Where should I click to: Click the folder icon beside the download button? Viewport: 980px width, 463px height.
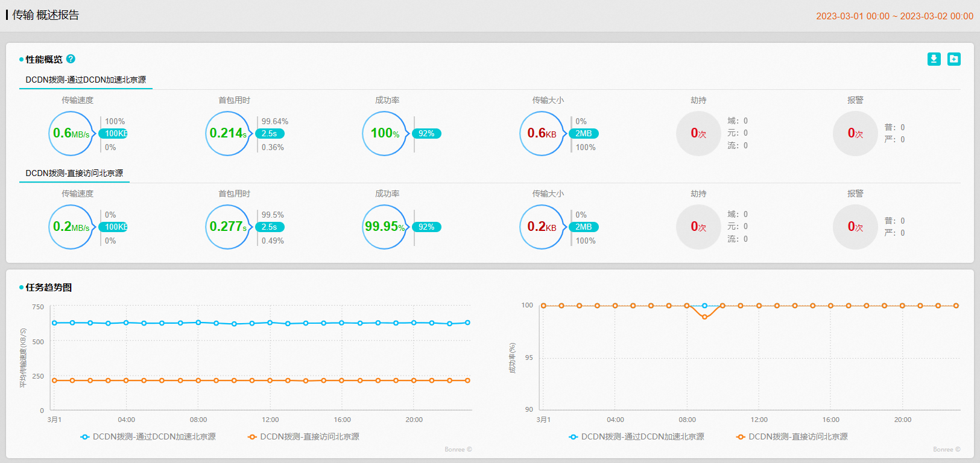(x=954, y=59)
